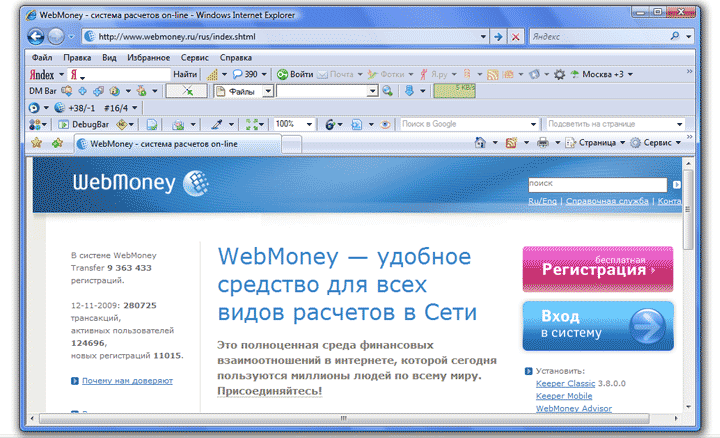The height and width of the screenshot is (438, 720).
Task: Select the WebMoney - система расчетов on-line tab
Action: pyautogui.click(x=177, y=144)
